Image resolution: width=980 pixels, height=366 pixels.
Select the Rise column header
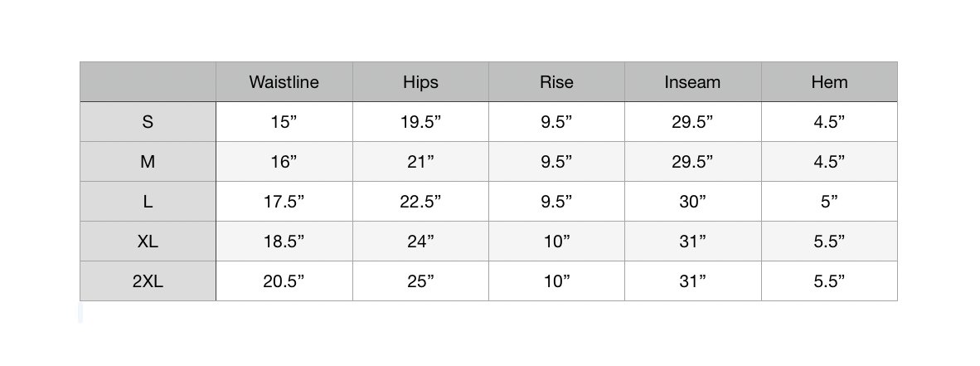(x=556, y=82)
